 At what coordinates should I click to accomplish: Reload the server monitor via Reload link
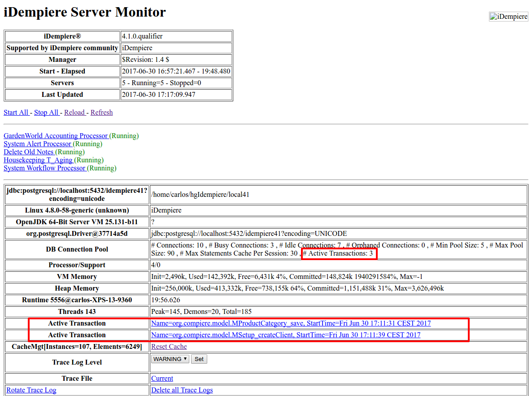(74, 113)
